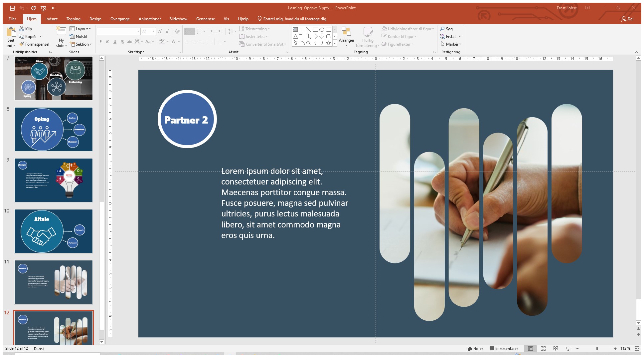Start slideshow from status bar icon
The image size is (644, 355).
(x=568, y=349)
